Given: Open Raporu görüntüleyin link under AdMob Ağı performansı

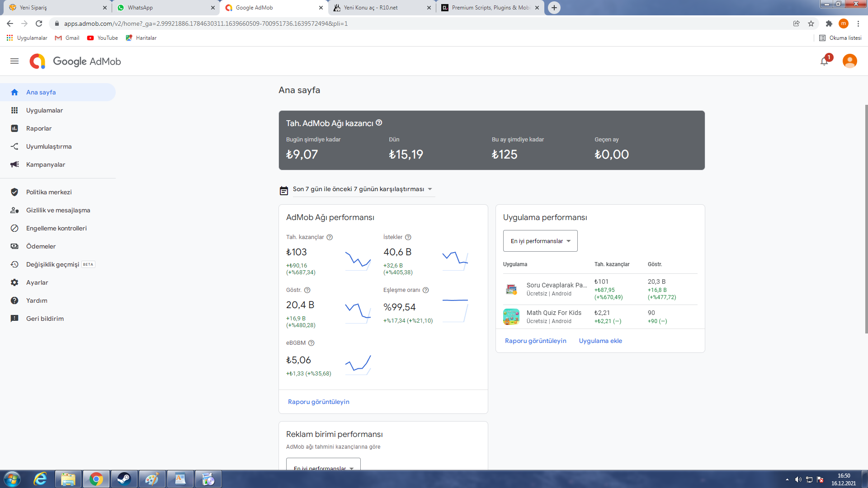Looking at the screenshot, I should click(319, 402).
